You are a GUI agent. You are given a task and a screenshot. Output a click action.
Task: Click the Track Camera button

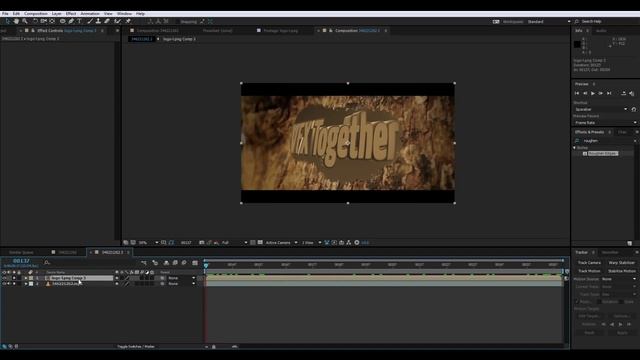(589, 263)
